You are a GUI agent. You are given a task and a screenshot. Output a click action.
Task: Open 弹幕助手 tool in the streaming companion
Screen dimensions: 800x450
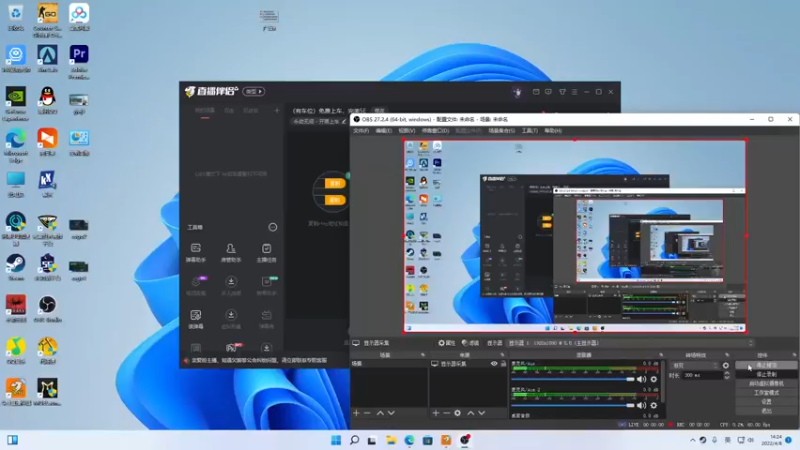point(195,253)
